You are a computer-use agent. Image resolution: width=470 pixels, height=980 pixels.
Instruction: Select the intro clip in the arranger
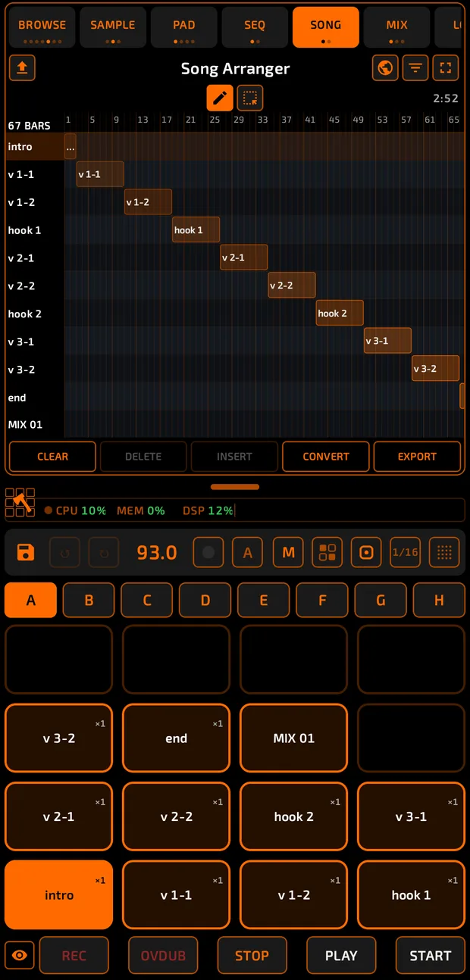point(70,146)
